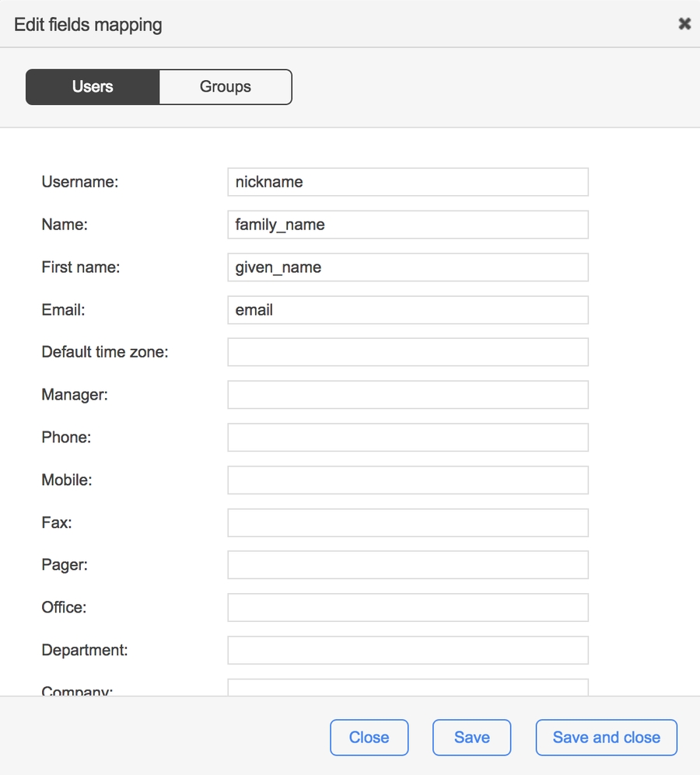Click the Mobile text field
This screenshot has width=700, height=775.
tap(408, 480)
